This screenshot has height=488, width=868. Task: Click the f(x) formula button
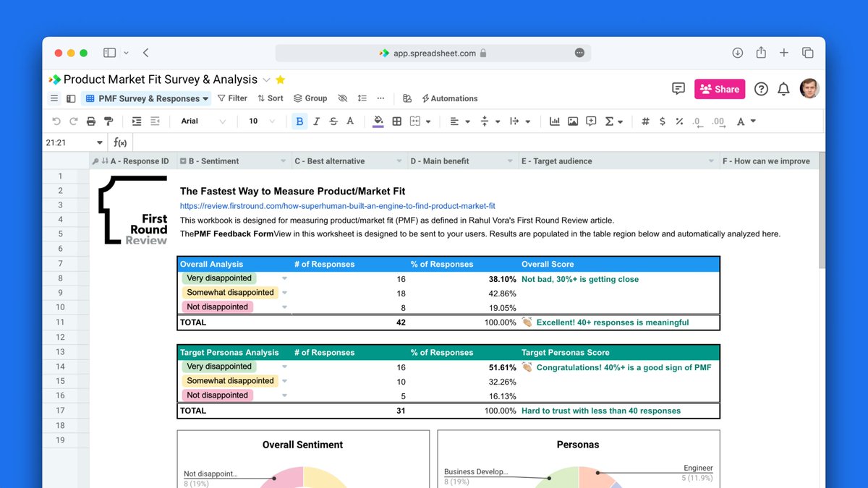120,142
